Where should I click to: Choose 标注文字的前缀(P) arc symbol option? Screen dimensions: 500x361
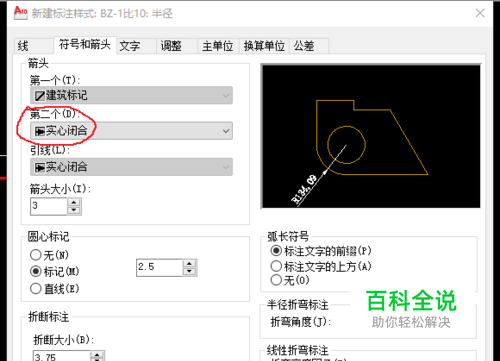pos(321,251)
